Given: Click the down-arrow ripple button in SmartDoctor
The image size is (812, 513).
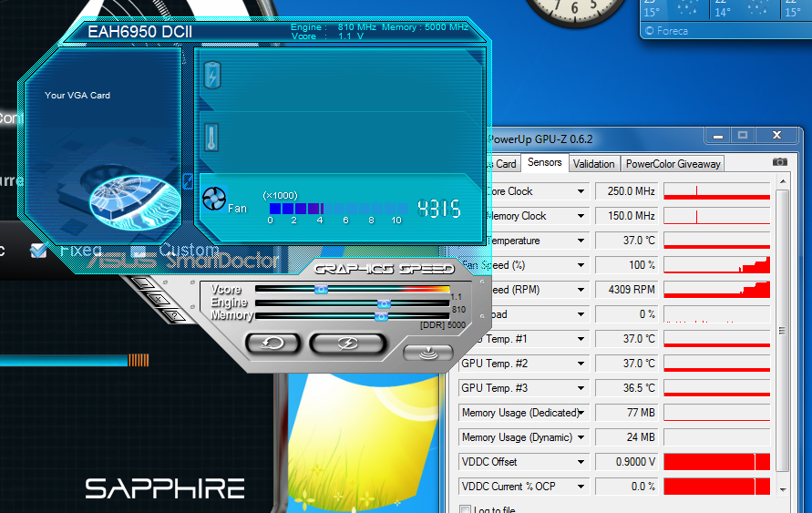Looking at the screenshot, I should pyautogui.click(x=427, y=353).
